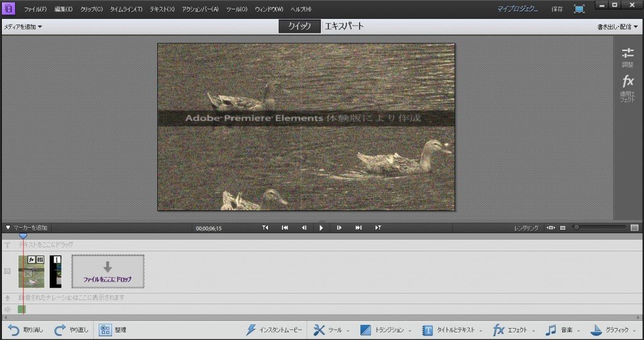
Task: Open インスタントムービー instant movie
Action: (274, 330)
